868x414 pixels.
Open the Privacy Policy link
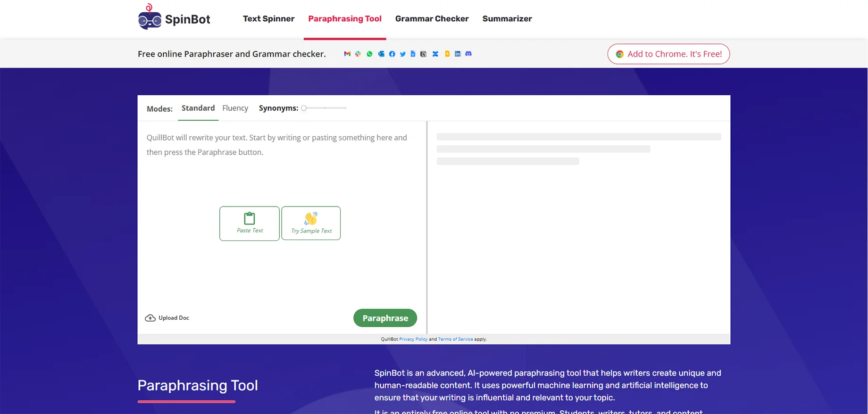click(x=413, y=339)
